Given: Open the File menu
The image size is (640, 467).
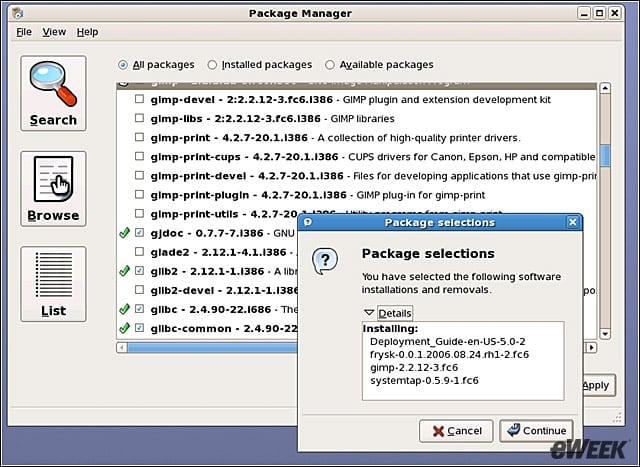Looking at the screenshot, I should click(x=24, y=32).
